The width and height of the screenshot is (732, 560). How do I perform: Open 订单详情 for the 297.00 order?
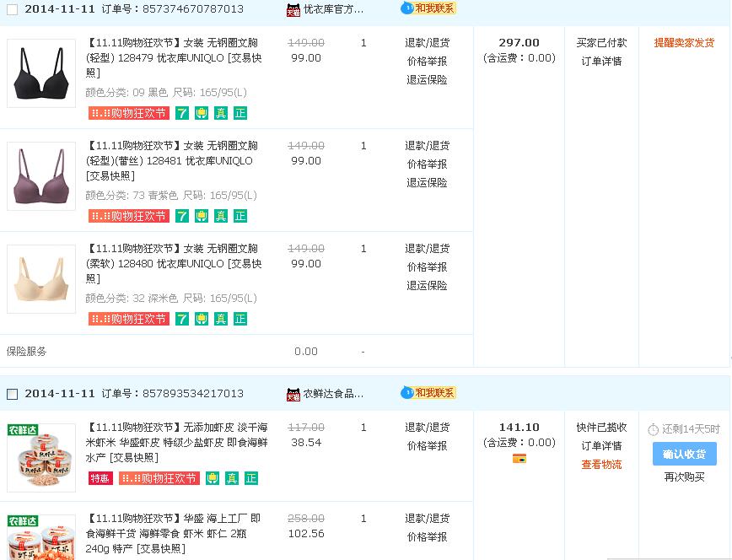coord(601,62)
